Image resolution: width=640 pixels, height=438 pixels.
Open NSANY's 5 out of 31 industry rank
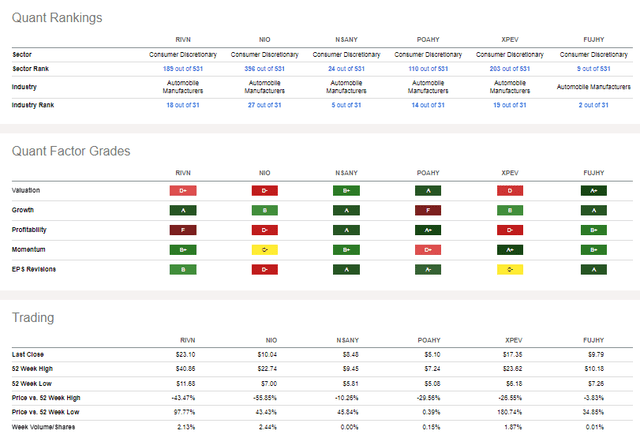(346, 105)
